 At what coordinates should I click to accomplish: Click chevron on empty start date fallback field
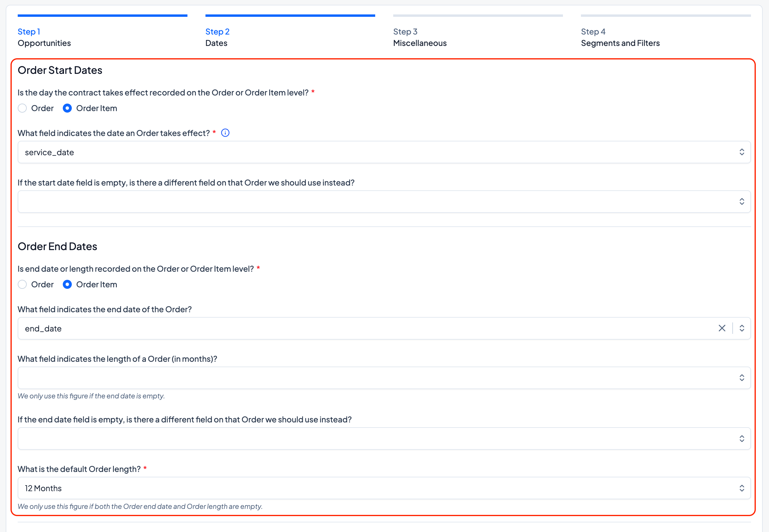coord(741,202)
